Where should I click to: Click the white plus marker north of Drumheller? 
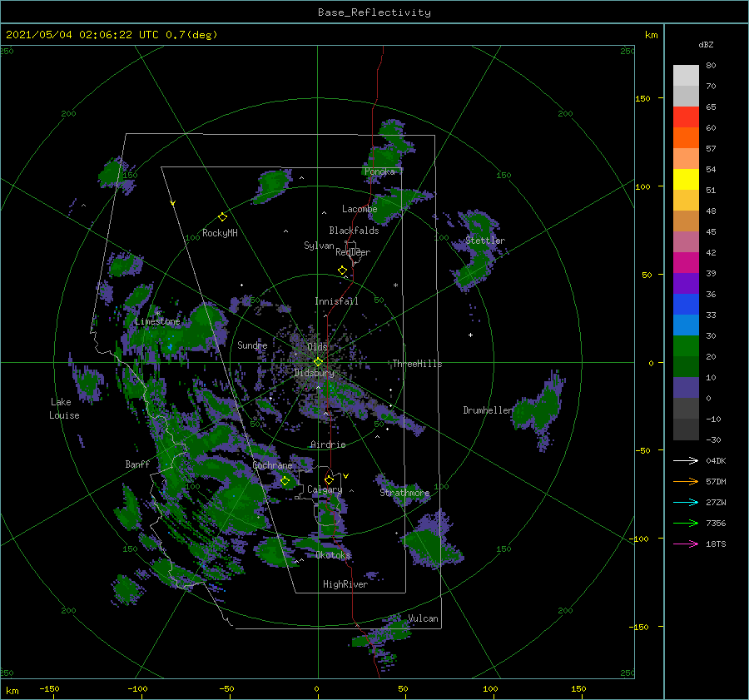click(470, 335)
